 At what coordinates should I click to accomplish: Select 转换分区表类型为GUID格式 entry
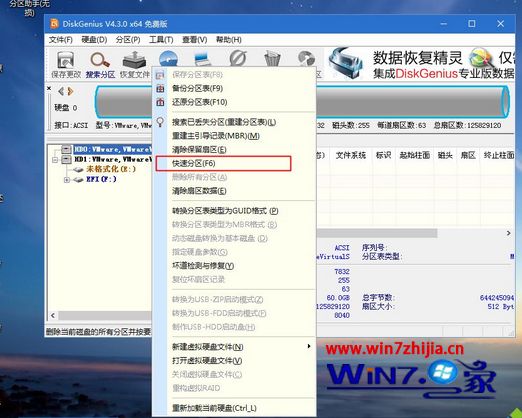pyautogui.click(x=234, y=211)
